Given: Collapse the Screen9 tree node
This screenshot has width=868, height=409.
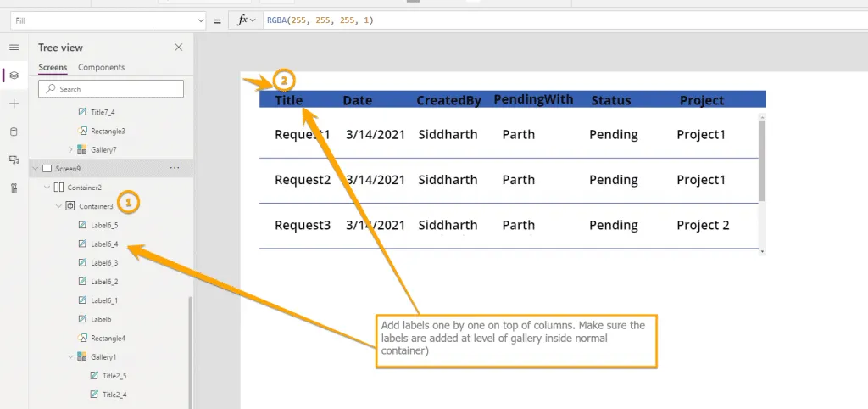Looking at the screenshot, I should 36,169.
